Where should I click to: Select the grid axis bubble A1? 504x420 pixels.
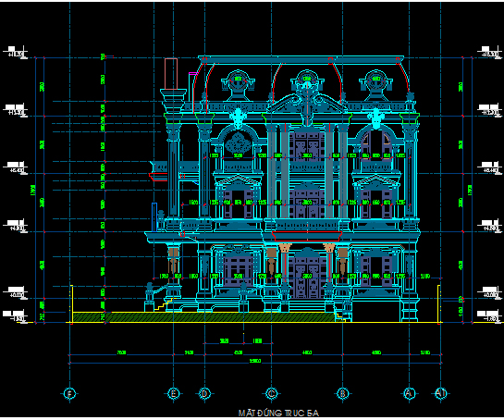pyautogui.click(x=441, y=393)
